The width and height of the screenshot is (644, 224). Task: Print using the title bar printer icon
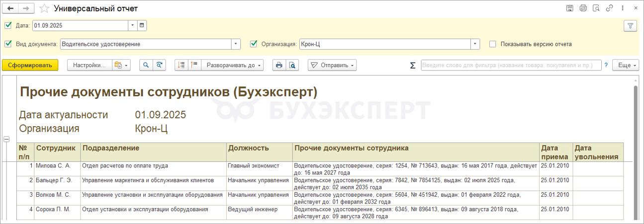tap(583, 8)
